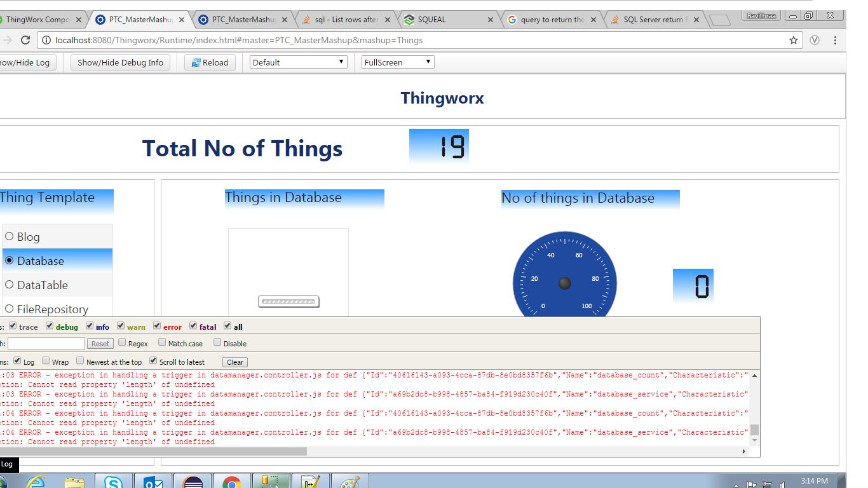Open the Chrome three-dot menu

pos(835,40)
